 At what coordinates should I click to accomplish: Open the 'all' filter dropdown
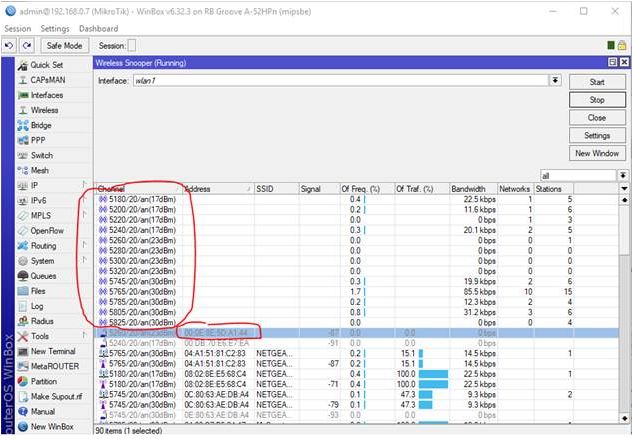(x=623, y=176)
